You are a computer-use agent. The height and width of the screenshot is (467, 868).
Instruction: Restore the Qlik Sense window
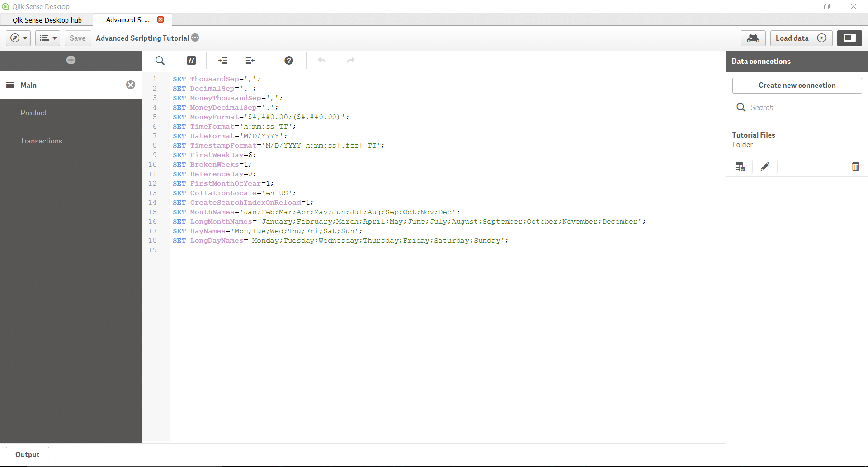827,6
